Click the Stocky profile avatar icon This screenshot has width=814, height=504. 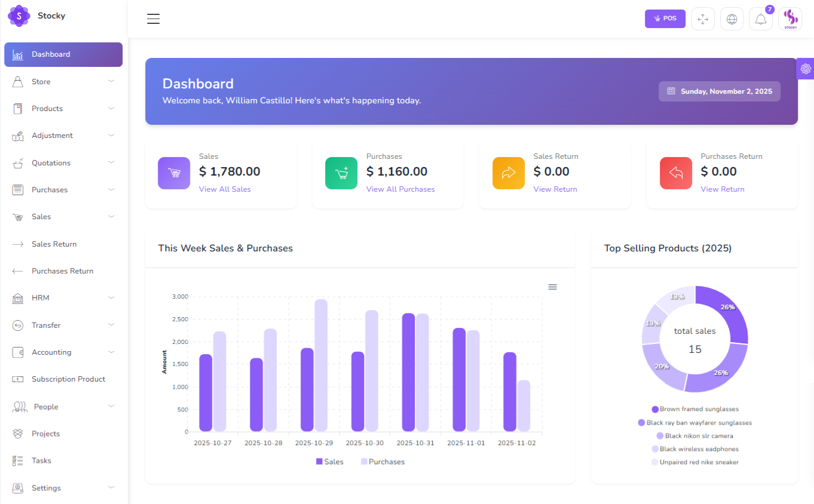click(x=790, y=19)
